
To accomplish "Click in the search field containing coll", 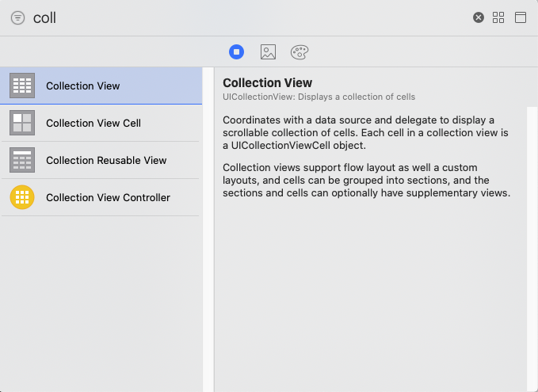I will coord(249,18).
